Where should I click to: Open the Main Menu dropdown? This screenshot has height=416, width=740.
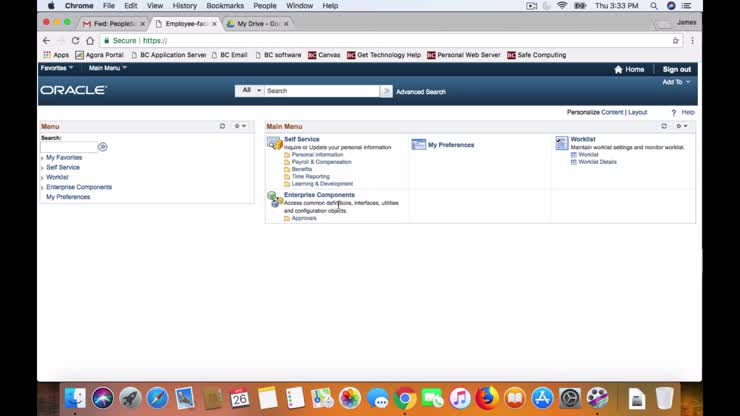pos(108,68)
